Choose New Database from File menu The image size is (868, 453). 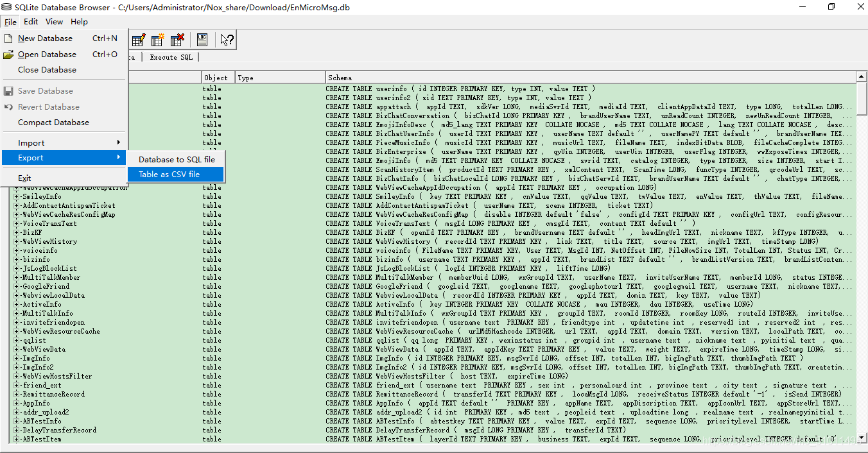pyautogui.click(x=64, y=38)
